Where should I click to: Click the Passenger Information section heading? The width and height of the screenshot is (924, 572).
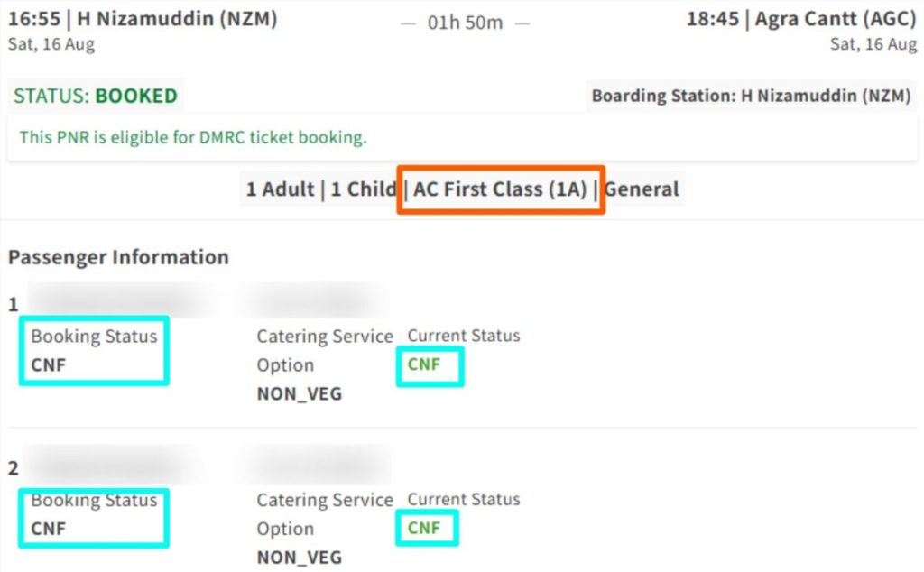click(x=118, y=257)
